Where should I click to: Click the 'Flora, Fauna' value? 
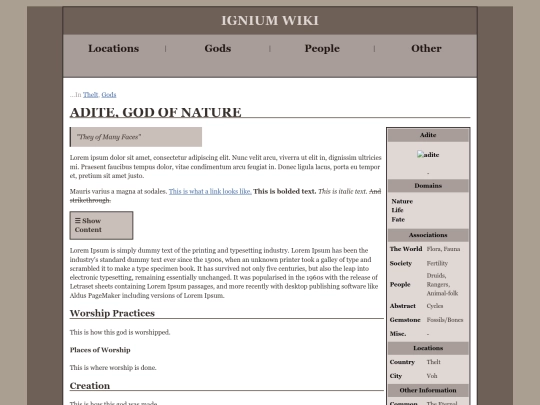click(443, 249)
